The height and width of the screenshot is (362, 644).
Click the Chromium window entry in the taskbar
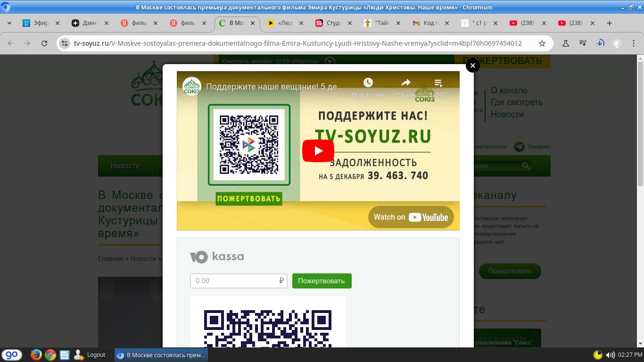tap(161, 355)
